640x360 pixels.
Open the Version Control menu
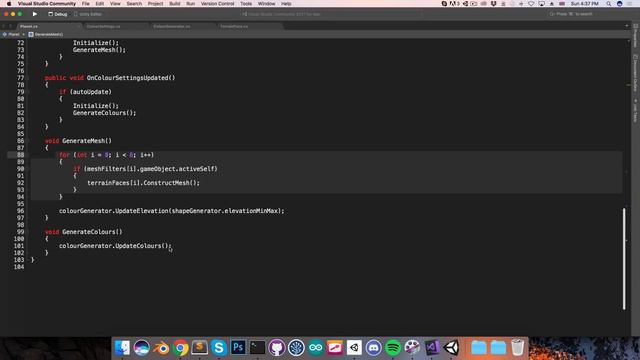(x=218, y=4)
